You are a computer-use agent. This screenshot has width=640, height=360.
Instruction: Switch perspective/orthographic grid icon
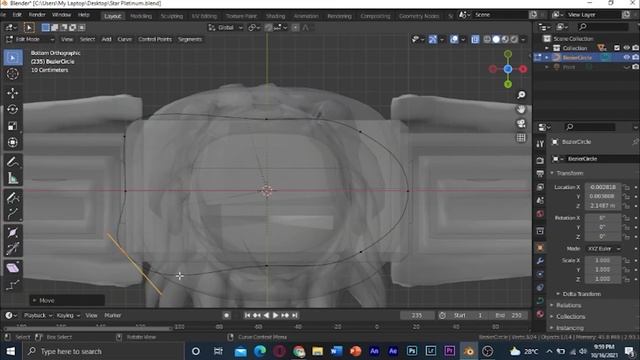(521, 138)
